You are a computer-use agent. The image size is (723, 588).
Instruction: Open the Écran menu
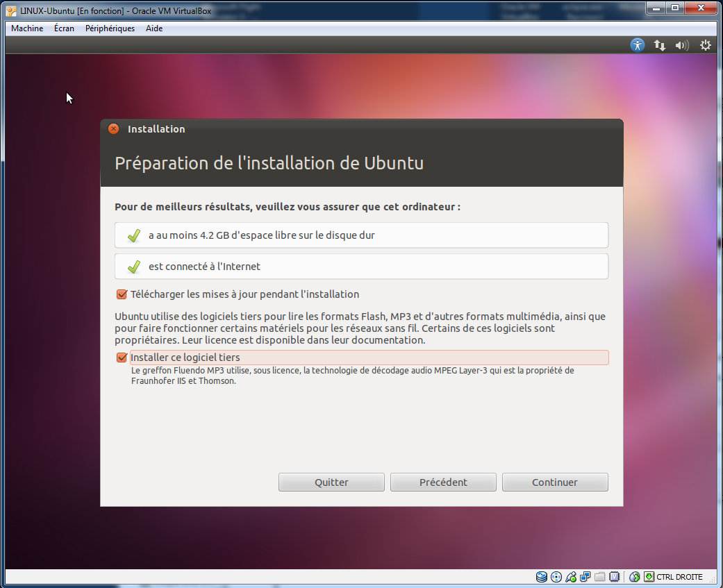[x=64, y=28]
